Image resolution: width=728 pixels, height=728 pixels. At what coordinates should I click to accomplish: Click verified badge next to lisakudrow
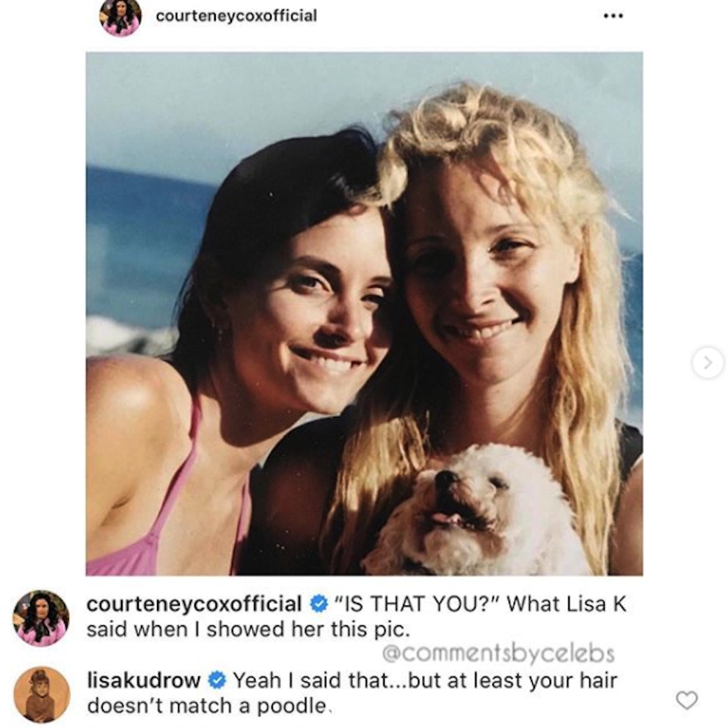[x=216, y=680]
